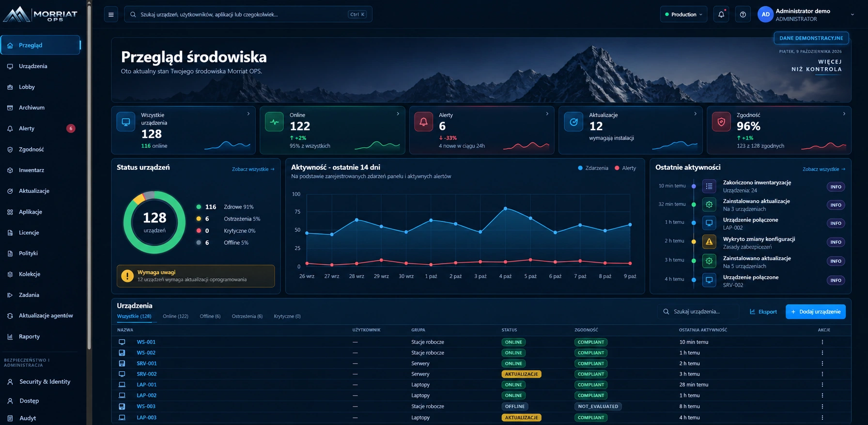Toggle the Zdarzenia series in chart legend

[593, 168]
